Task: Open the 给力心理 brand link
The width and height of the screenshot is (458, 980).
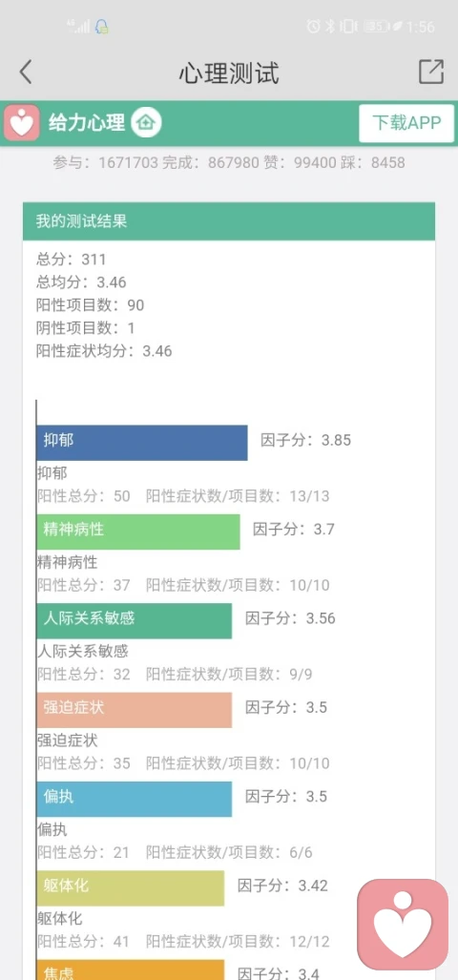Action: coord(87,122)
